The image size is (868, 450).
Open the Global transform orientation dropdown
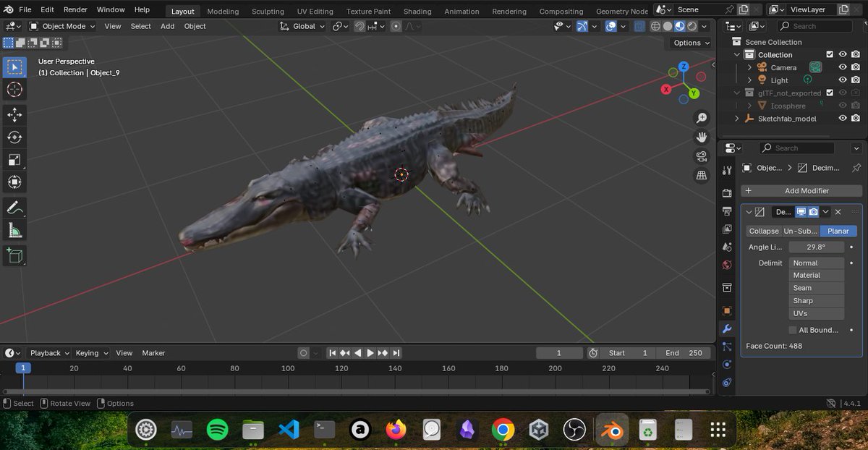coord(303,26)
